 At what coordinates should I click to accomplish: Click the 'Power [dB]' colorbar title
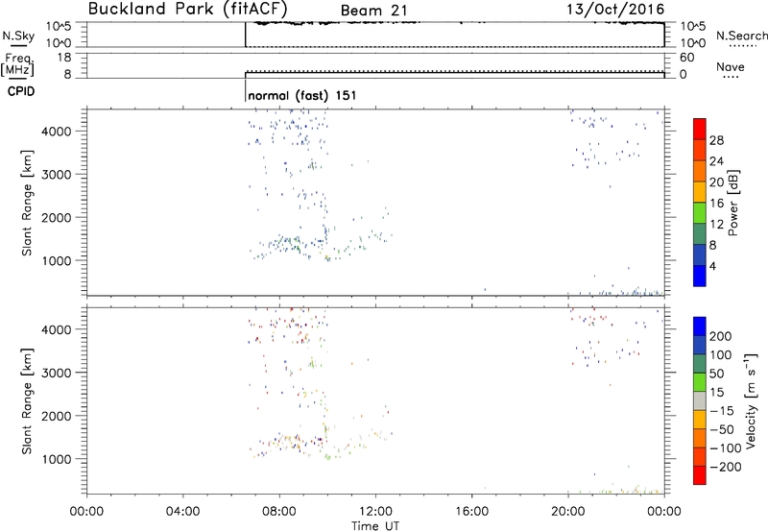(733, 203)
